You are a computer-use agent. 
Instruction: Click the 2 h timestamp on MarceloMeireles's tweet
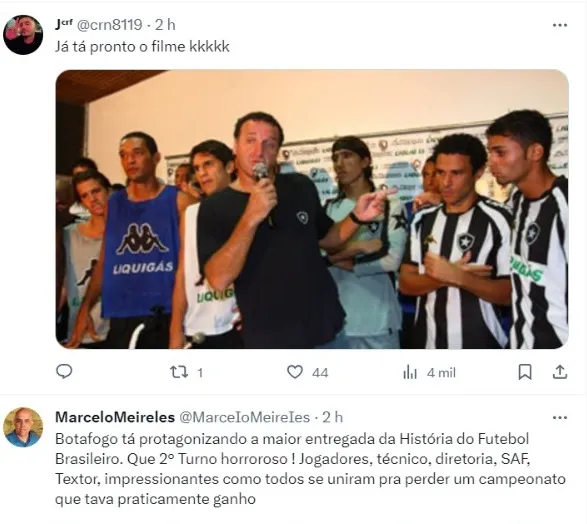tap(333, 417)
